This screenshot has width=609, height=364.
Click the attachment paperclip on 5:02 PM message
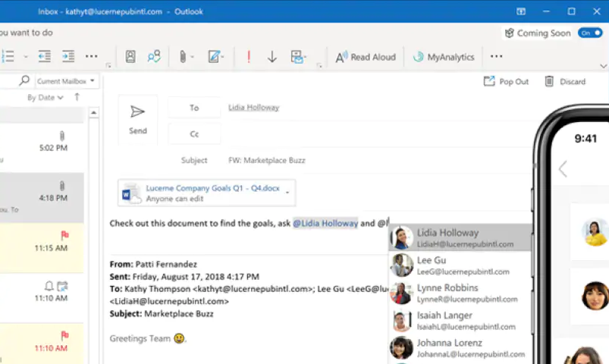click(61, 136)
